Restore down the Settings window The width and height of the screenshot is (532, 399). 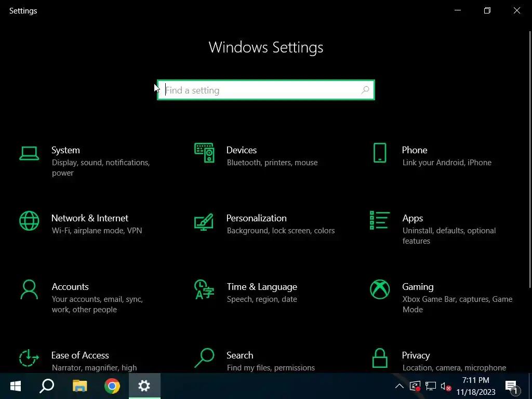pyautogui.click(x=487, y=10)
